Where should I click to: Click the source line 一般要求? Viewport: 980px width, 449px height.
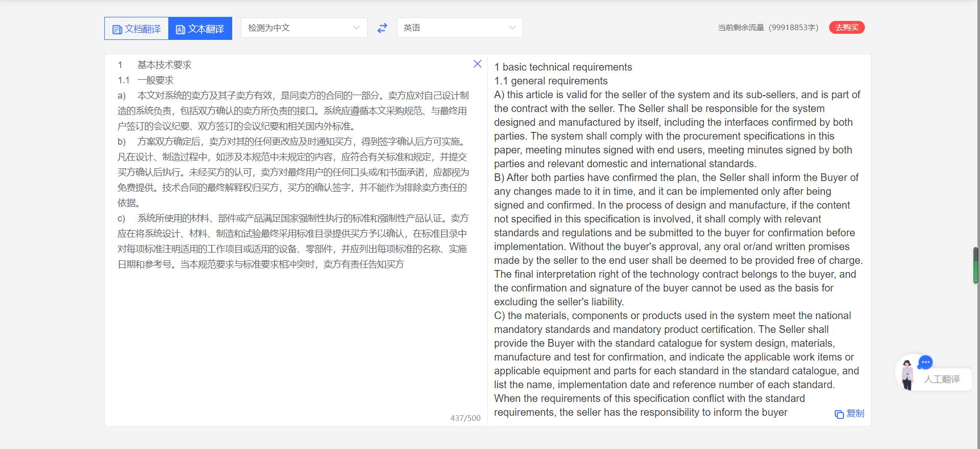[x=155, y=80]
